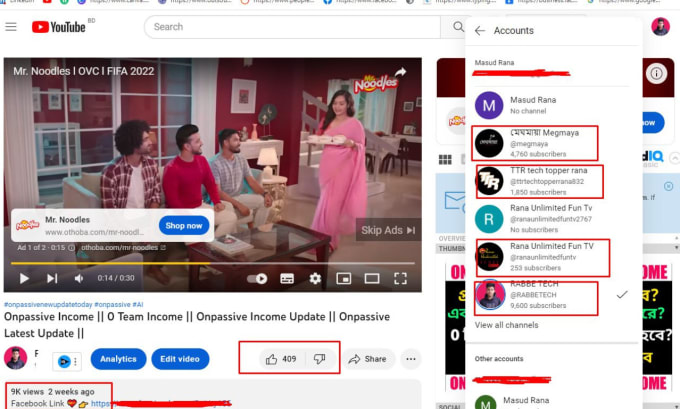Image resolution: width=680 pixels, height=409 pixels.
Task: Open the info icon on the sidebar ad
Action: [656, 74]
